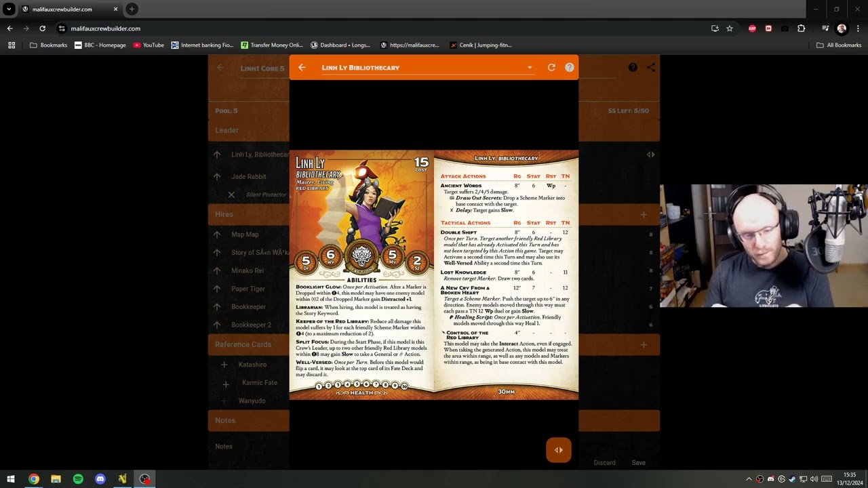Save the crew
Image resolution: width=868 pixels, height=488 pixels.
coord(639,463)
